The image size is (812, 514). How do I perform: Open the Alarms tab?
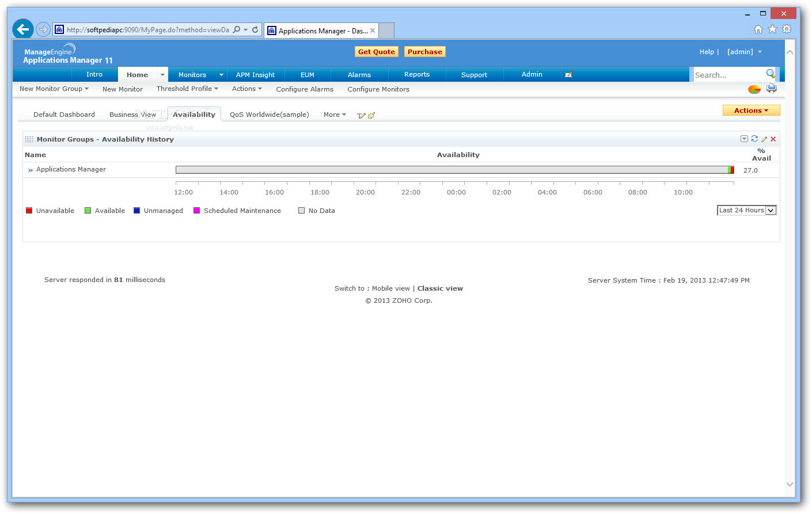tap(359, 75)
